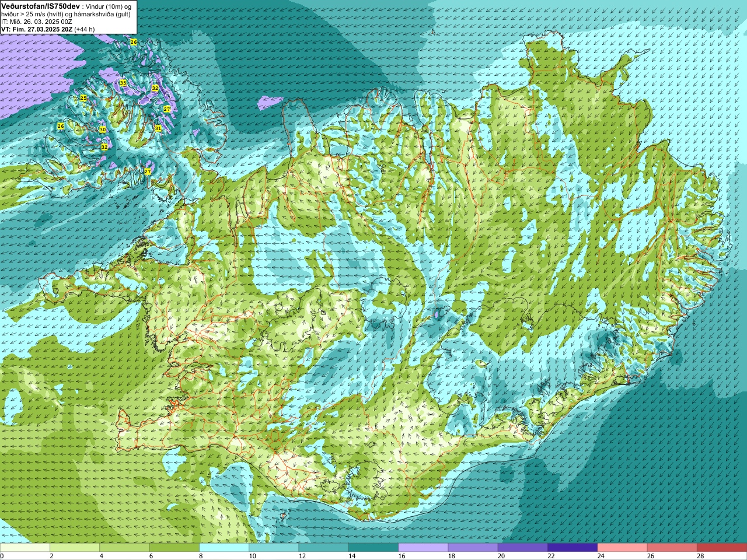Select the 12–14 medium teal legend swatch

pos(324,548)
